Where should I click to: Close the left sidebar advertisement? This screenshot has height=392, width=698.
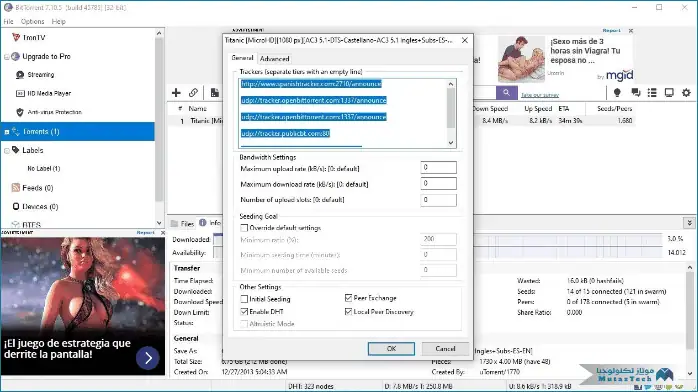click(x=162, y=233)
